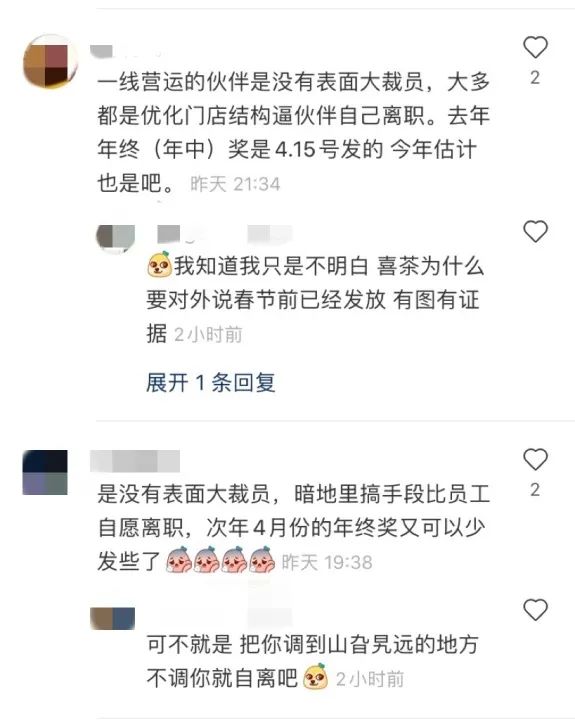Tap heart on 暗地里搞手段 comment
The image size is (575, 720).
coord(536,459)
